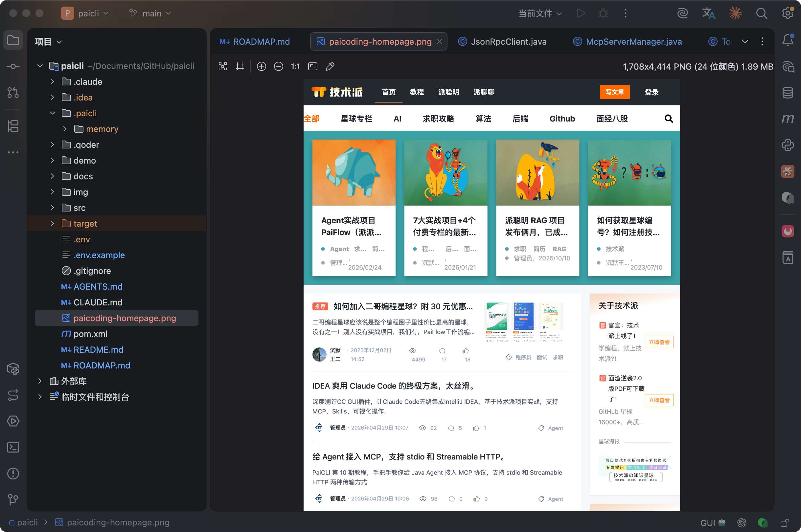The width and height of the screenshot is (801, 532).
Task: Open the 项目 view selector dropdown
Action: coord(49,42)
